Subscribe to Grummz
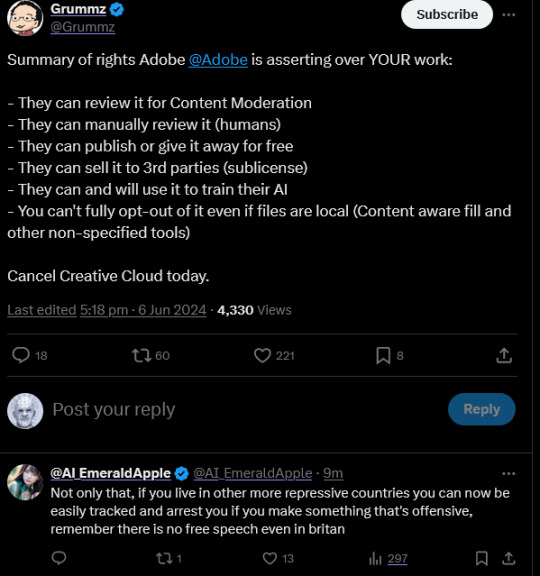Image resolution: width=540 pixels, height=576 pixels. 447,15
